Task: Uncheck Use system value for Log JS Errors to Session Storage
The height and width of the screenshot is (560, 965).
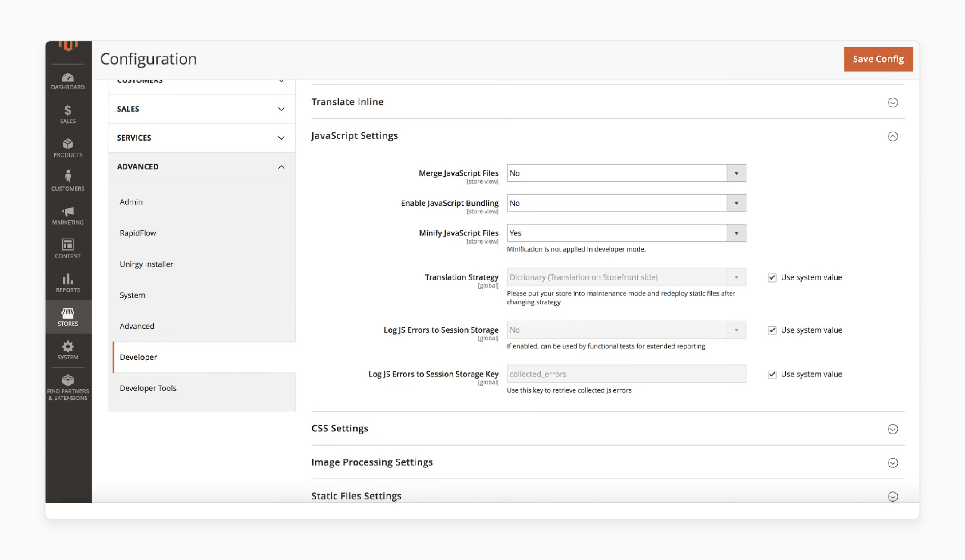Action: [x=772, y=330]
